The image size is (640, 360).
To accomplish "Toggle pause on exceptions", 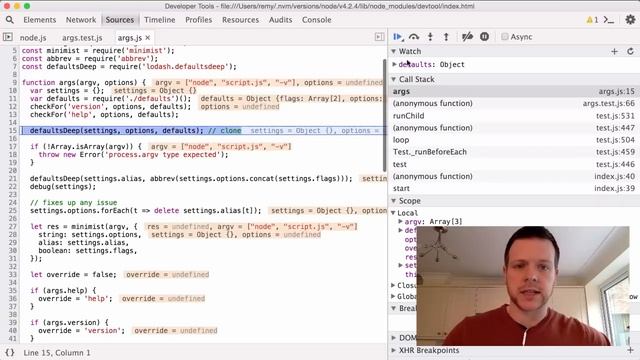I will tap(484, 37).
